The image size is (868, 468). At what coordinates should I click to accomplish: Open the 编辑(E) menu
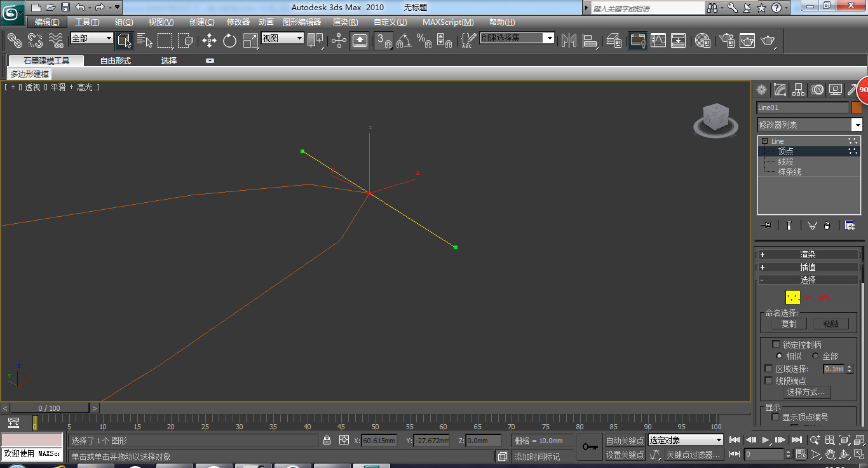click(x=47, y=22)
